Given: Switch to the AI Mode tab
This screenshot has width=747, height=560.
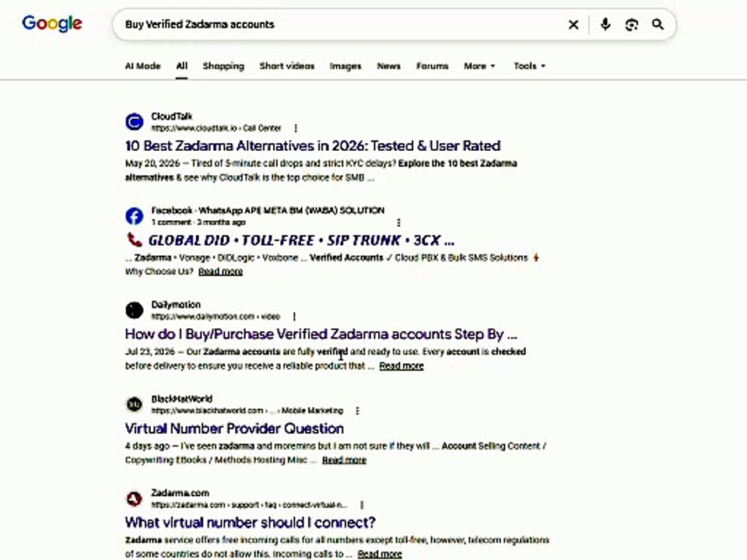Looking at the screenshot, I should pyautogui.click(x=142, y=66).
